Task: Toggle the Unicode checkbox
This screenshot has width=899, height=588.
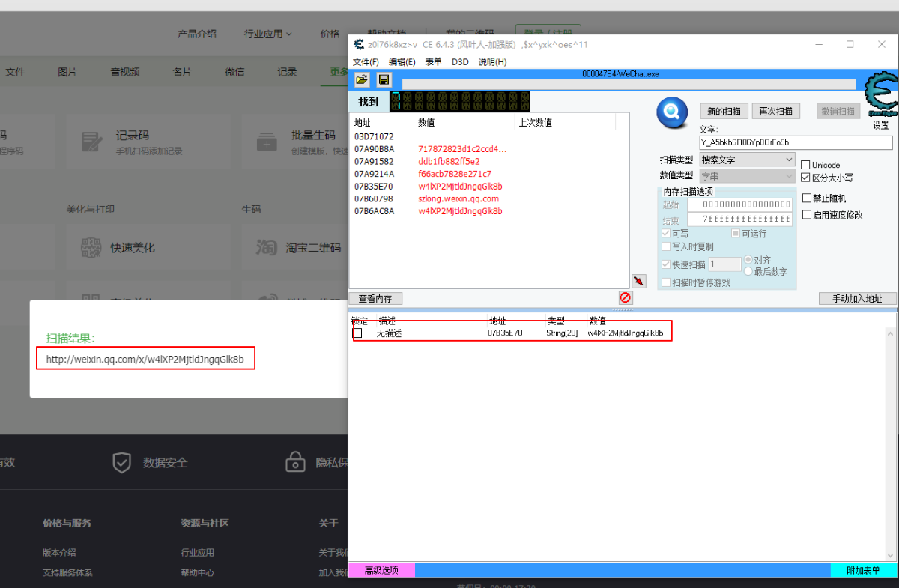Action: pyautogui.click(x=805, y=165)
